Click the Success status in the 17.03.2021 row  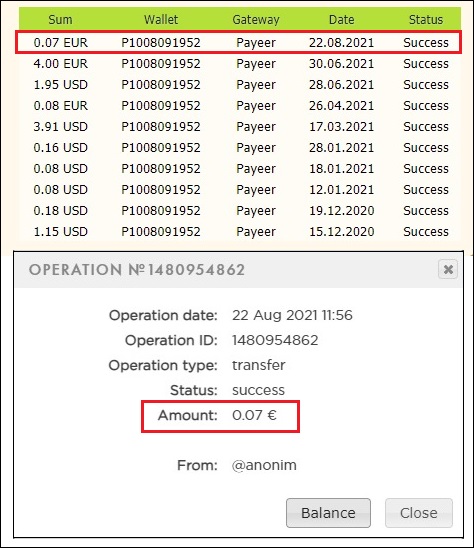pos(426,127)
